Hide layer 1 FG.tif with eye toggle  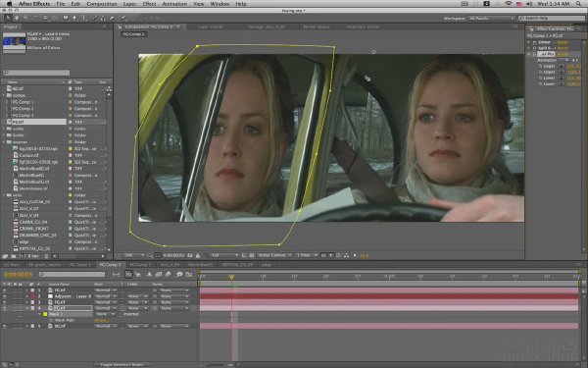tap(5, 290)
